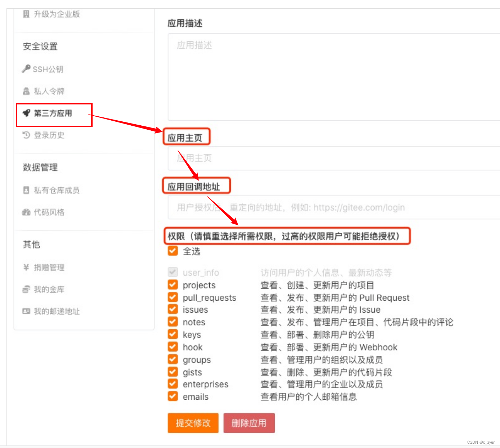Click the palette icon for 代码风格

click(26, 212)
